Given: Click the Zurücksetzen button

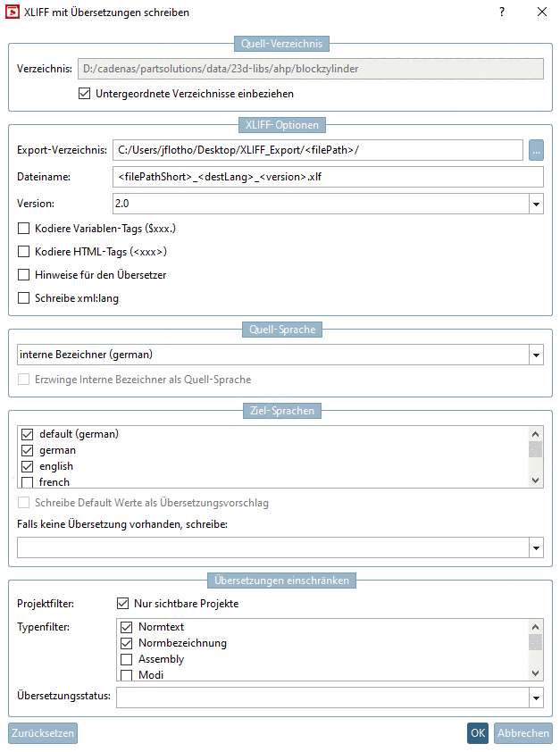Looking at the screenshot, I should click(x=43, y=733).
